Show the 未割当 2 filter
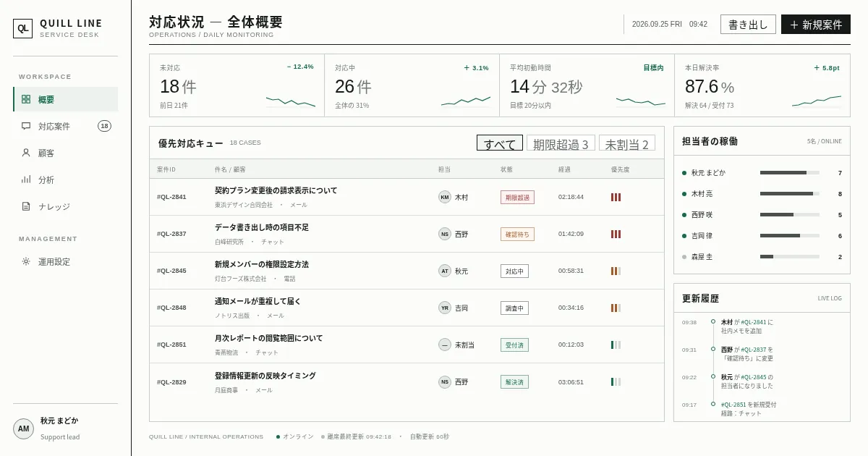This screenshot has height=456, width=868. (627, 143)
